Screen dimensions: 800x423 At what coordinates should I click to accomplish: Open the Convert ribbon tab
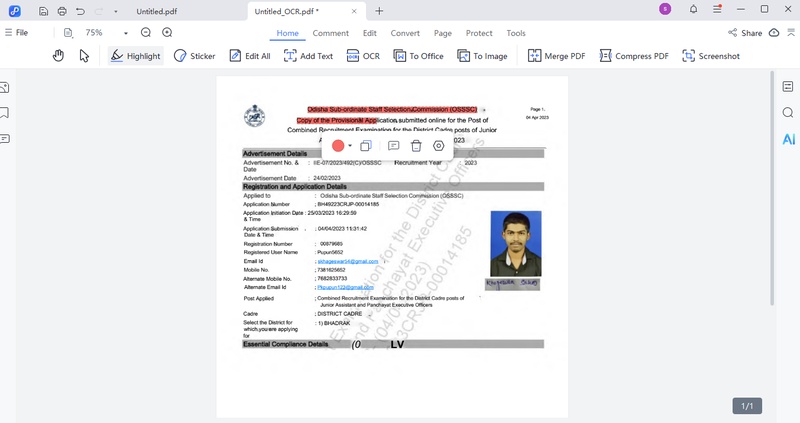point(405,33)
